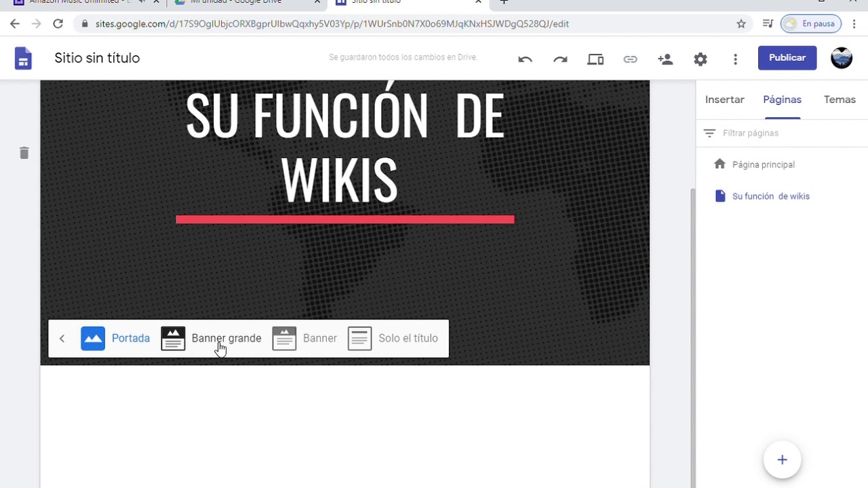This screenshot has height=488, width=868.
Task: Reload the browser page
Action: coord(58,24)
